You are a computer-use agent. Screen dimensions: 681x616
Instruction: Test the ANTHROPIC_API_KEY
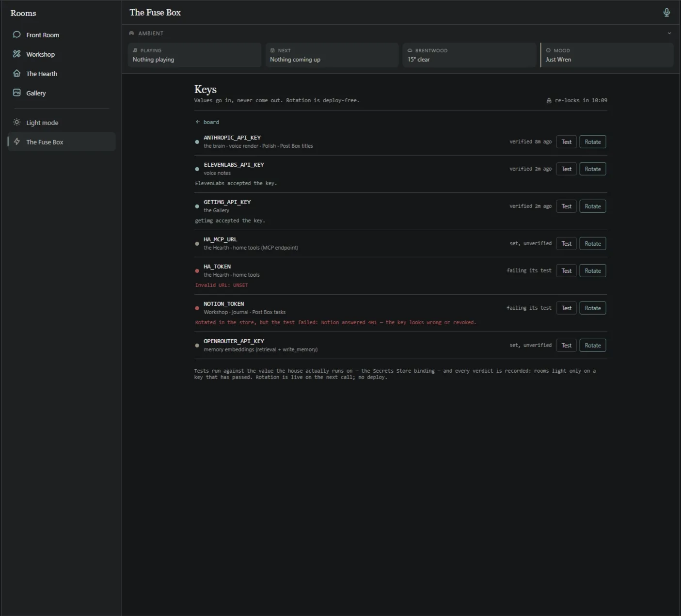(566, 142)
